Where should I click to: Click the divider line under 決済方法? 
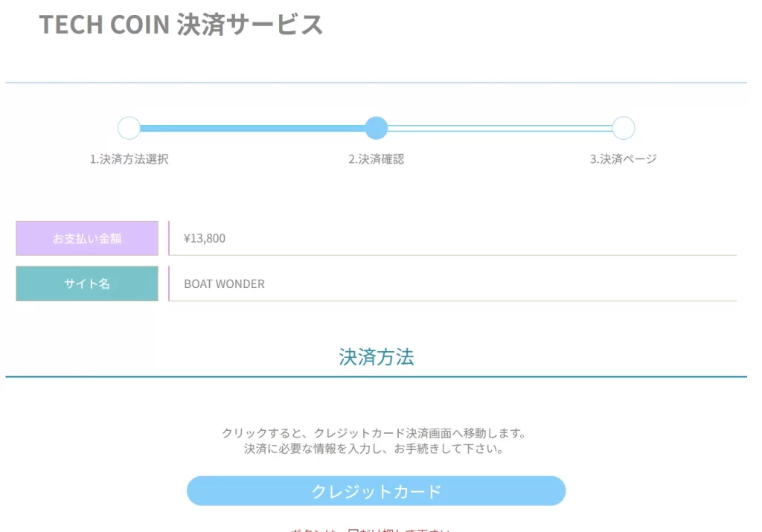point(377,376)
